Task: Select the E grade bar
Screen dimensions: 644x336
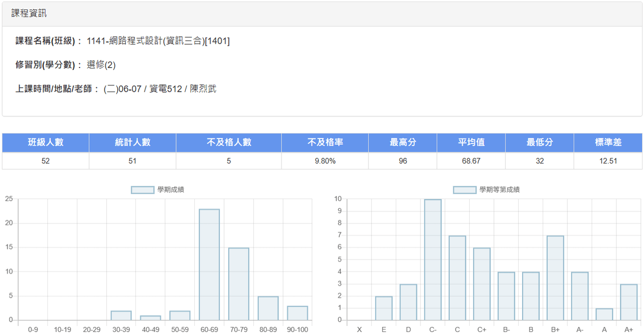Action: coord(384,308)
